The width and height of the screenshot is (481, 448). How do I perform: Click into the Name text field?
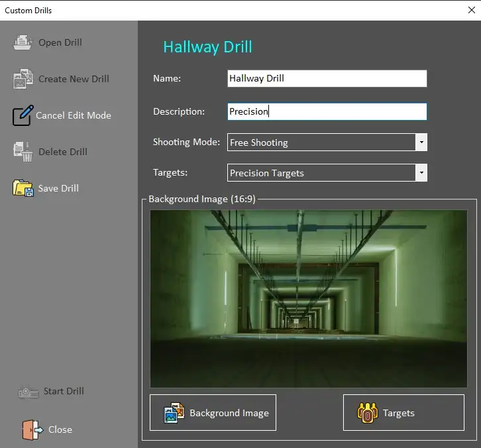coord(327,78)
